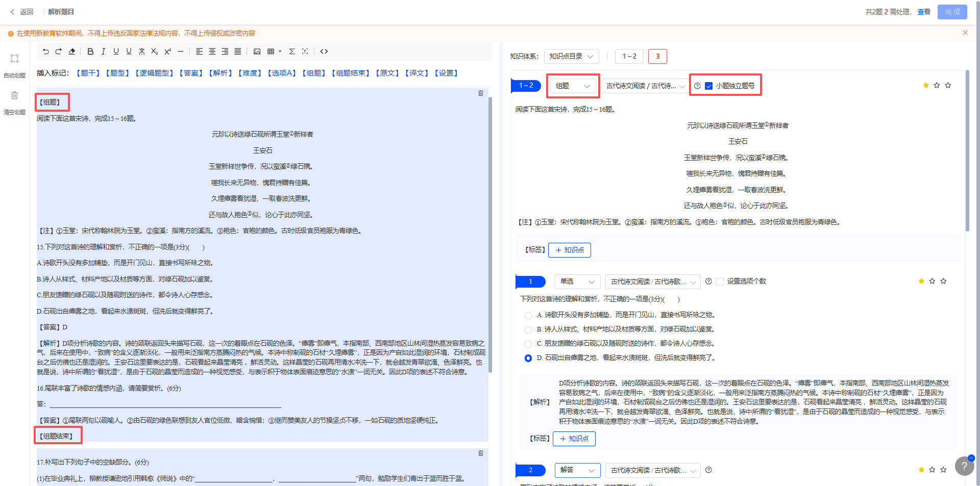This screenshot has width=980, height=486.
Task: Clear formatting with the eraser tool
Action: click(x=72, y=52)
